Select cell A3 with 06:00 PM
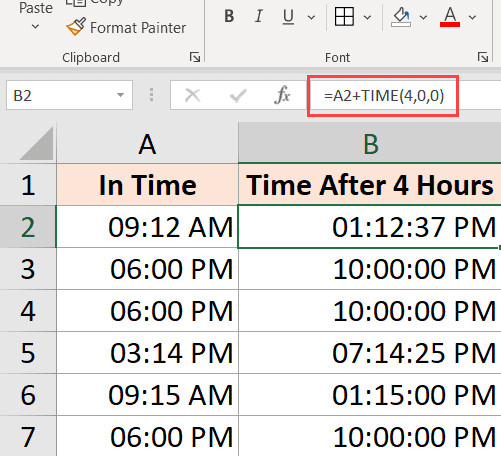Viewport: 501px width, 456px height. point(147,269)
